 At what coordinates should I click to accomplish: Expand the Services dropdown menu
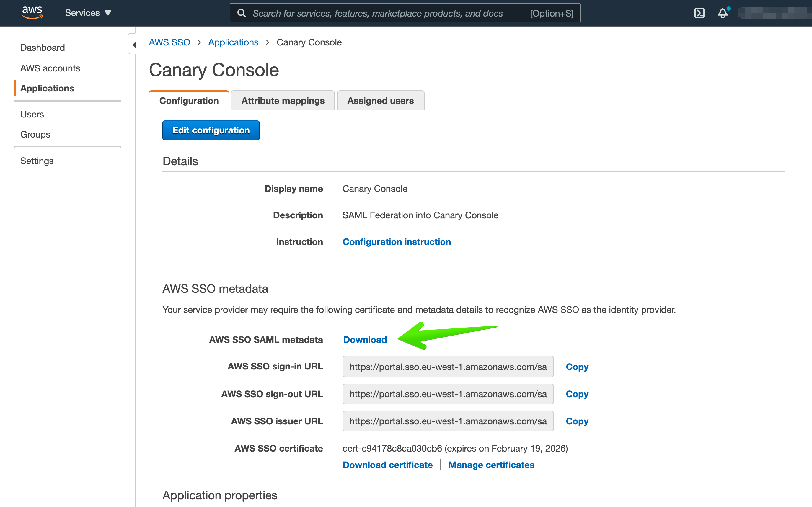tap(88, 13)
